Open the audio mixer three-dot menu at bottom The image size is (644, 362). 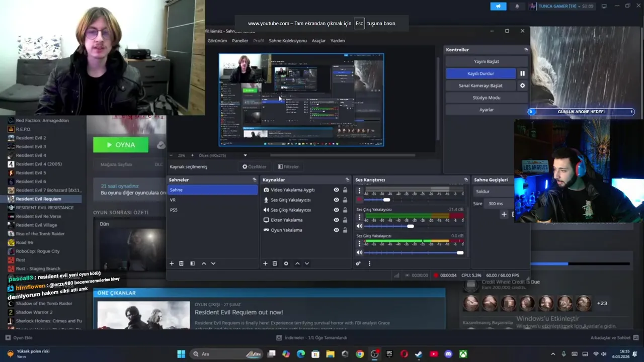pos(369,263)
